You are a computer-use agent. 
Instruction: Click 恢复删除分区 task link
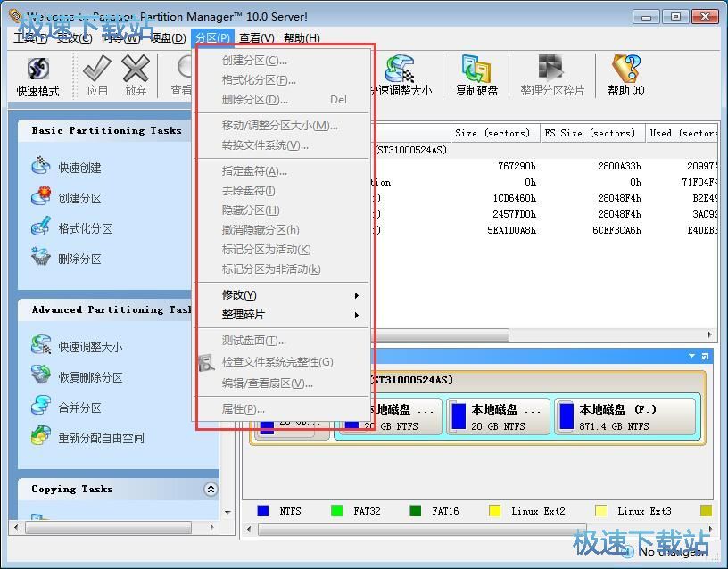[90, 377]
